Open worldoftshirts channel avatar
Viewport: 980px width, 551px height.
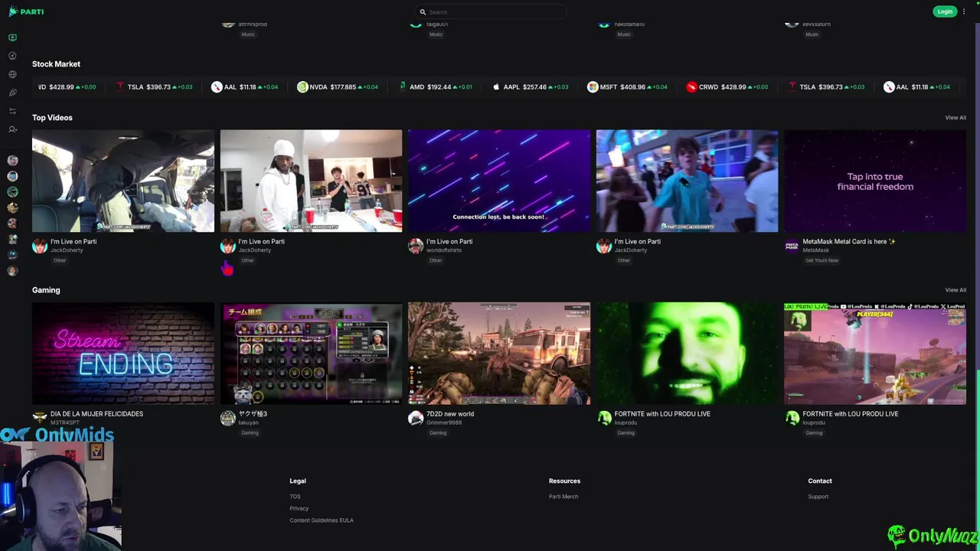tap(416, 246)
